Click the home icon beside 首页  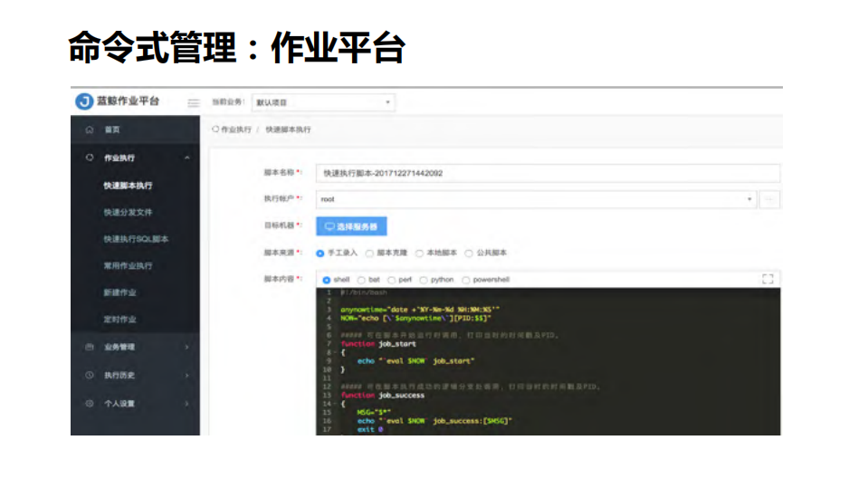click(x=90, y=129)
